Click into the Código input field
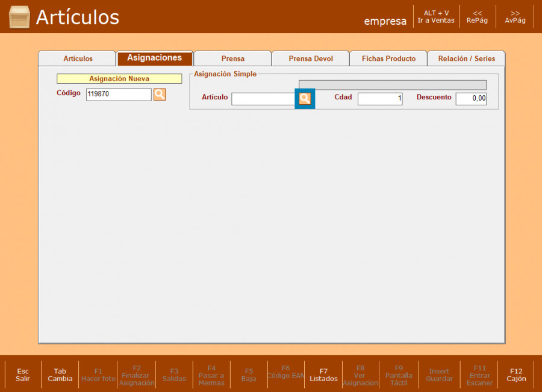Image resolution: width=542 pixels, height=392 pixels. 119,95
